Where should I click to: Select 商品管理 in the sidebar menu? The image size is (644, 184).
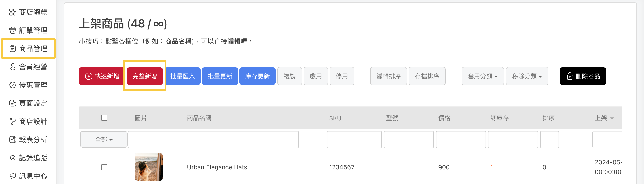pos(33,49)
